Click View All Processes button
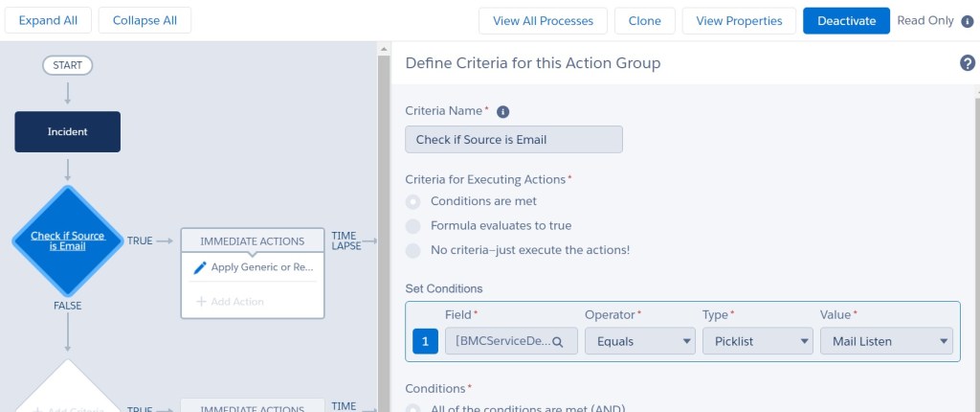This screenshot has width=980, height=412. coord(544,21)
